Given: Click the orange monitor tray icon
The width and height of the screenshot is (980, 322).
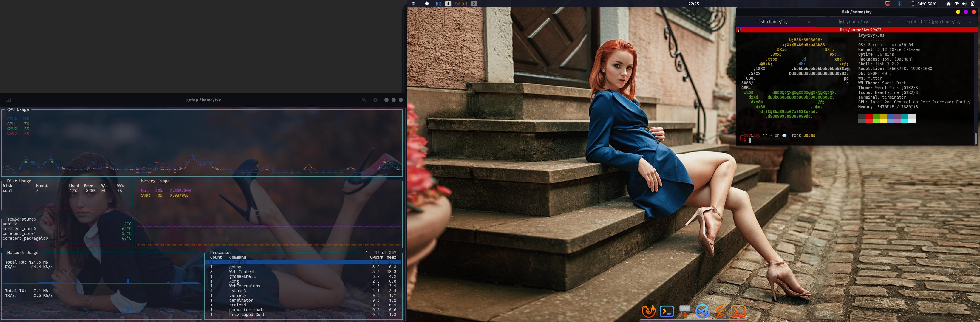Looking at the screenshot, I should [x=888, y=4].
